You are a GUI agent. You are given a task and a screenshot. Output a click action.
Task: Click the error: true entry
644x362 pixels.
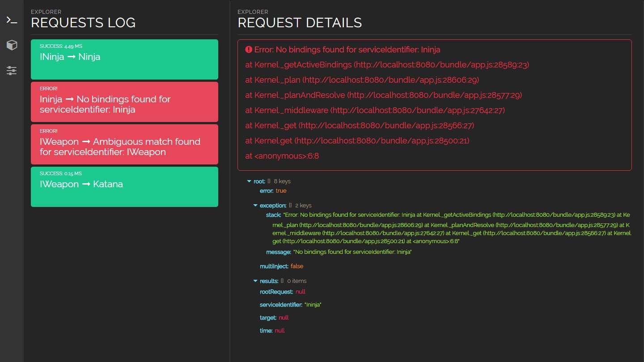(x=273, y=191)
